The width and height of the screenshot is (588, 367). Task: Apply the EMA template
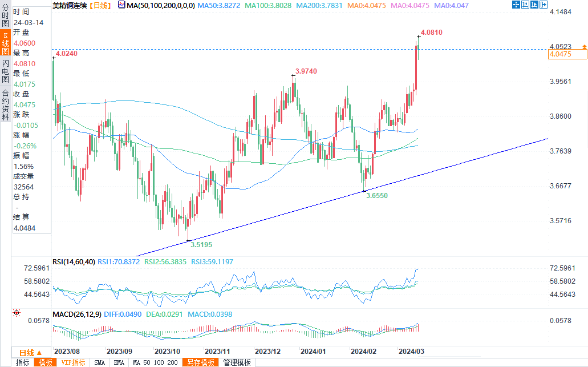coord(119,362)
